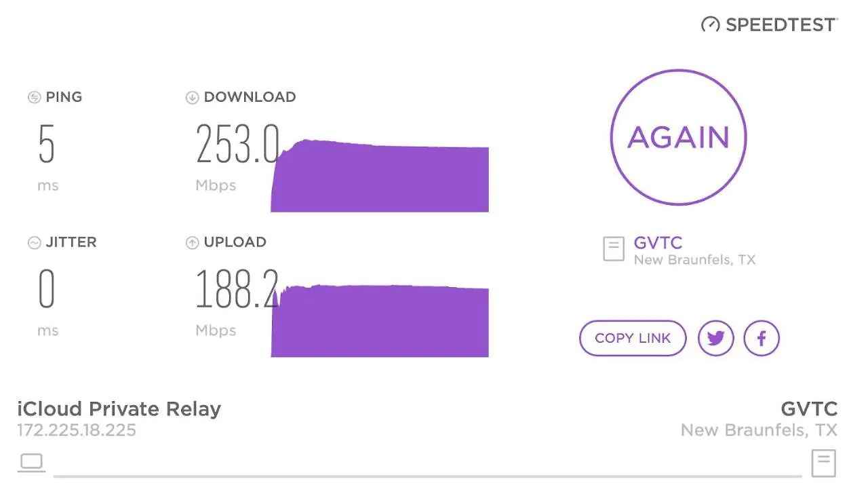Click the Speedtest gauge logo icon
Viewport: 868px width, 492px height.
(x=711, y=24)
